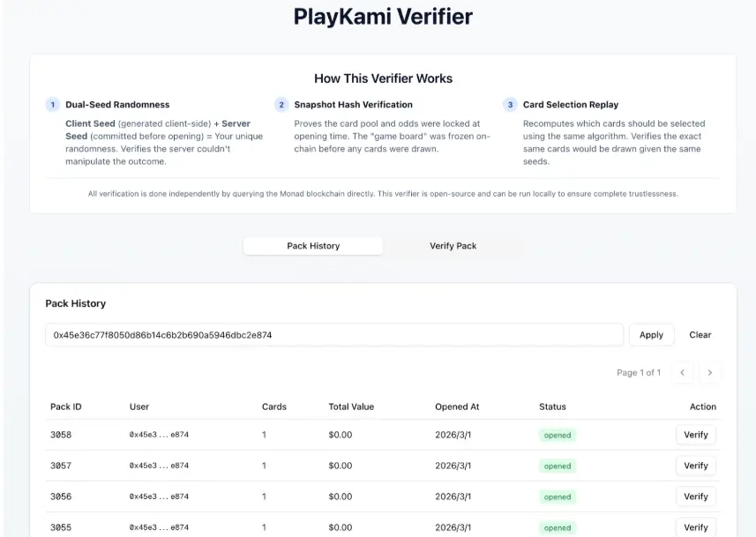Click the Opened At column header
756x537 pixels.
(x=457, y=406)
